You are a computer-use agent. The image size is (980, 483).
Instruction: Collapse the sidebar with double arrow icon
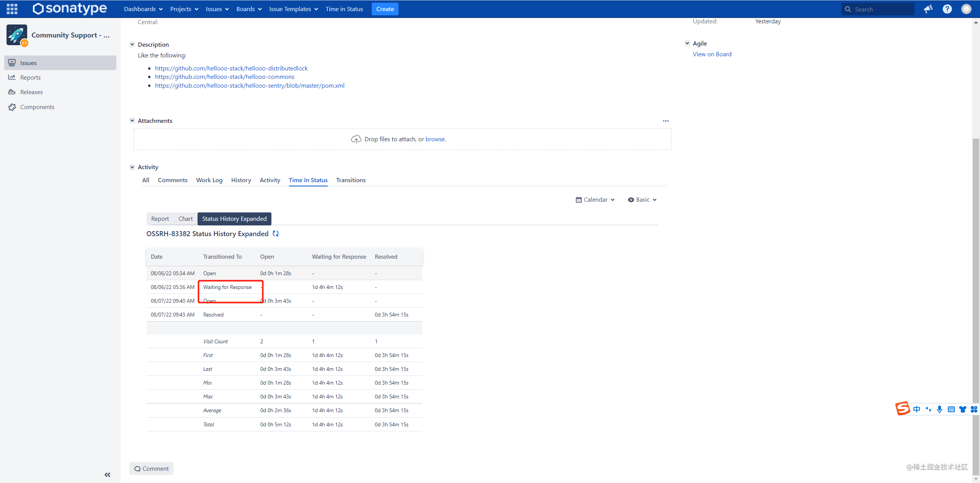point(107,475)
